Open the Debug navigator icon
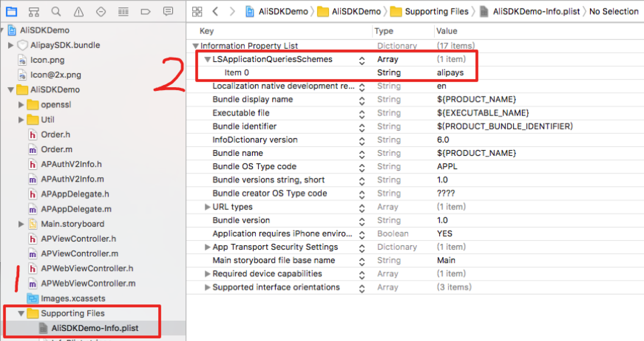The width and height of the screenshot is (644, 341). tap(123, 12)
